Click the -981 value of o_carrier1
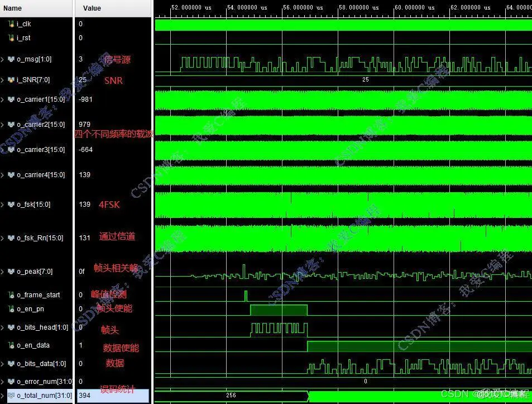The image size is (532, 404). point(85,99)
